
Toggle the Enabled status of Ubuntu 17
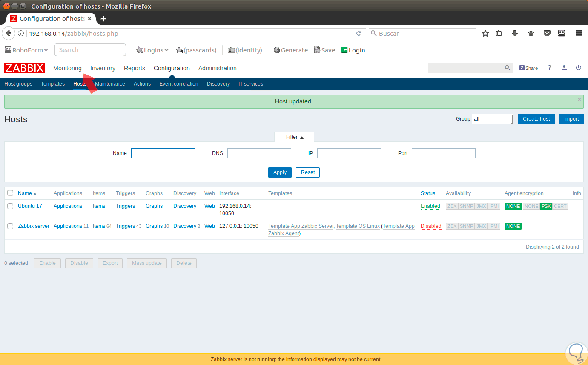(x=430, y=206)
